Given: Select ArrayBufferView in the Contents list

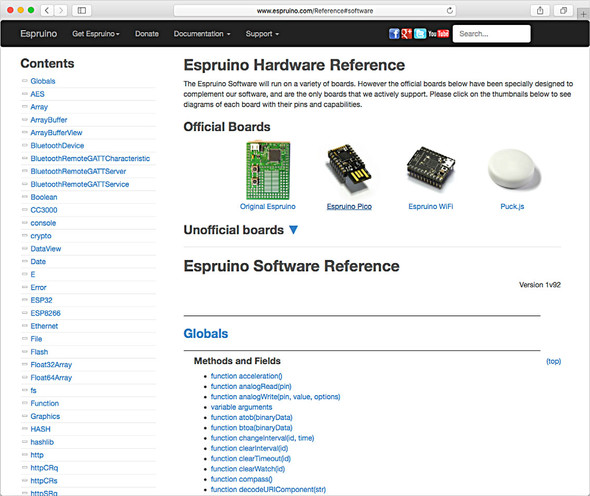Looking at the screenshot, I should point(56,132).
